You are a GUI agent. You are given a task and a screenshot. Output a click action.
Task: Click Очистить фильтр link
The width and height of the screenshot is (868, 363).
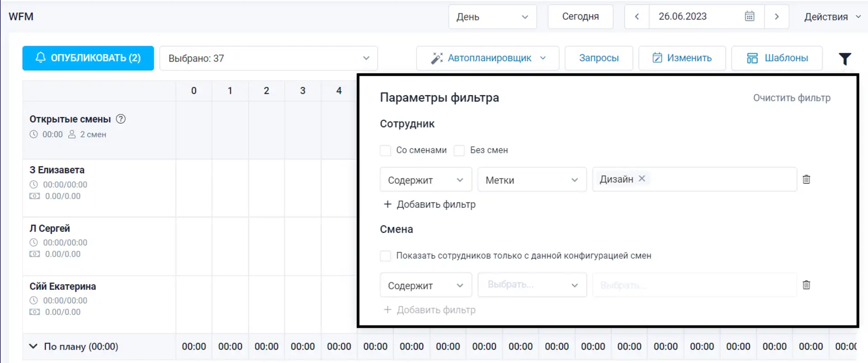coord(792,98)
